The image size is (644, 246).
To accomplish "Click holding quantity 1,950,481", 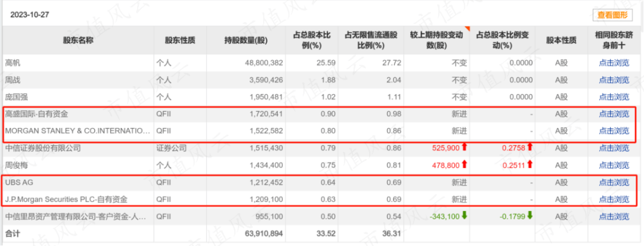I will tap(265, 97).
